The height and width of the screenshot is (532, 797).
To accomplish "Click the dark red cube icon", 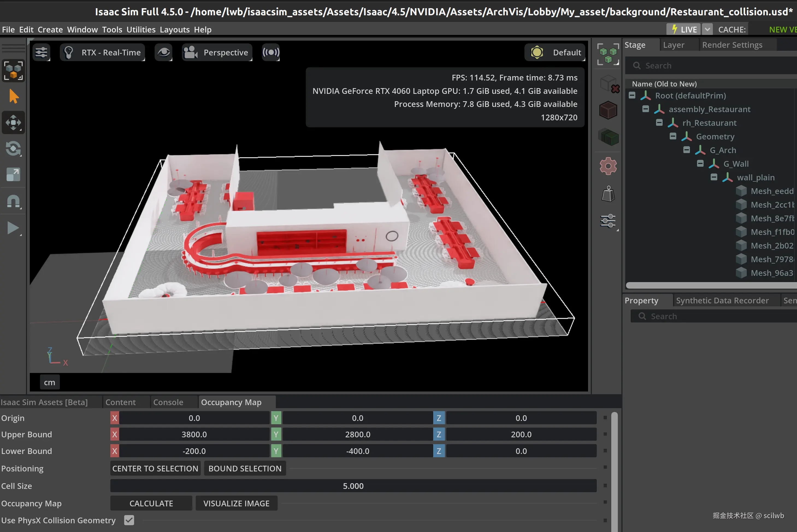I will click(x=608, y=110).
